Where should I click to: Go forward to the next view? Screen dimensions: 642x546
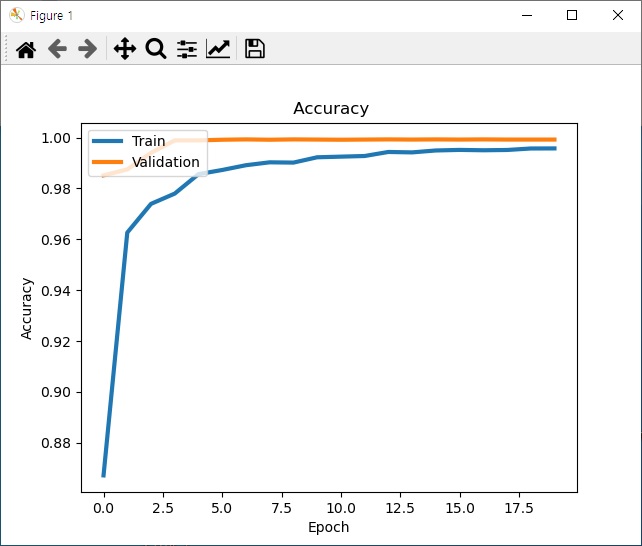pos(88,49)
